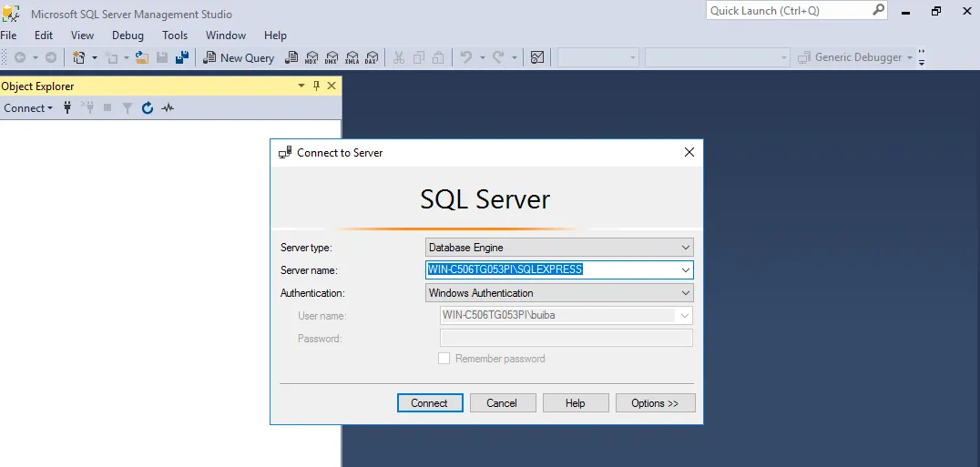
Task: Expand the Server name dropdown arrow
Action: point(686,270)
